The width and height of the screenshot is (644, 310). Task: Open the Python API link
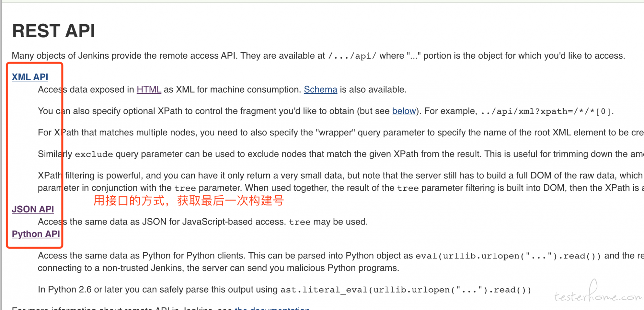(x=36, y=234)
